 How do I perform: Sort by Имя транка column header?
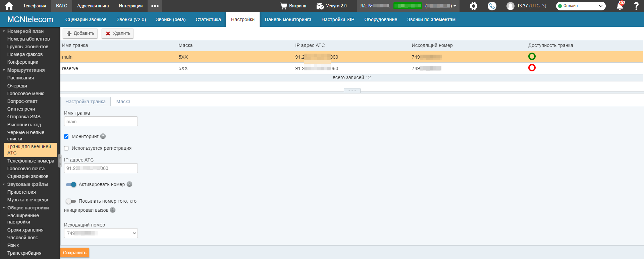point(75,45)
